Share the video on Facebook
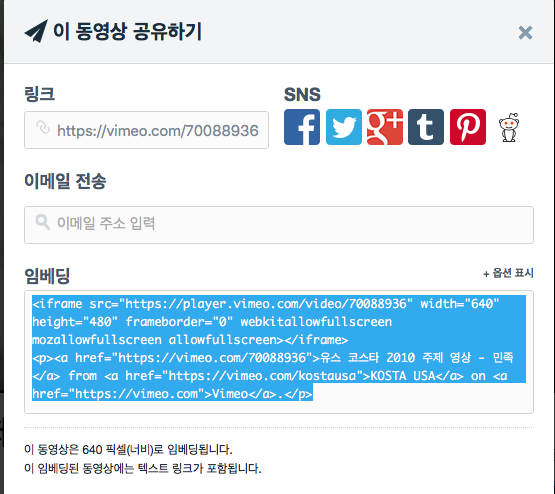This screenshot has height=494, width=555. click(x=302, y=127)
